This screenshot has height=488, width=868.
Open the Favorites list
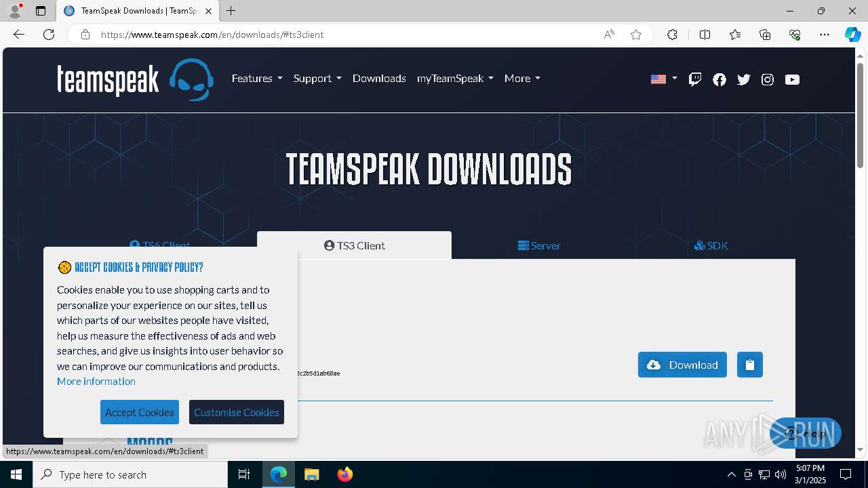tap(735, 35)
